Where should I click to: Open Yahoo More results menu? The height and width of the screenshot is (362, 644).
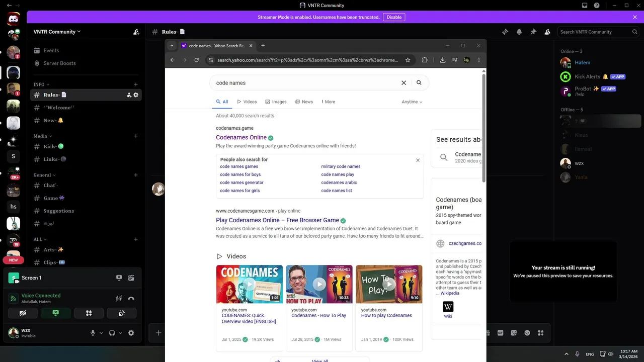[328, 102]
